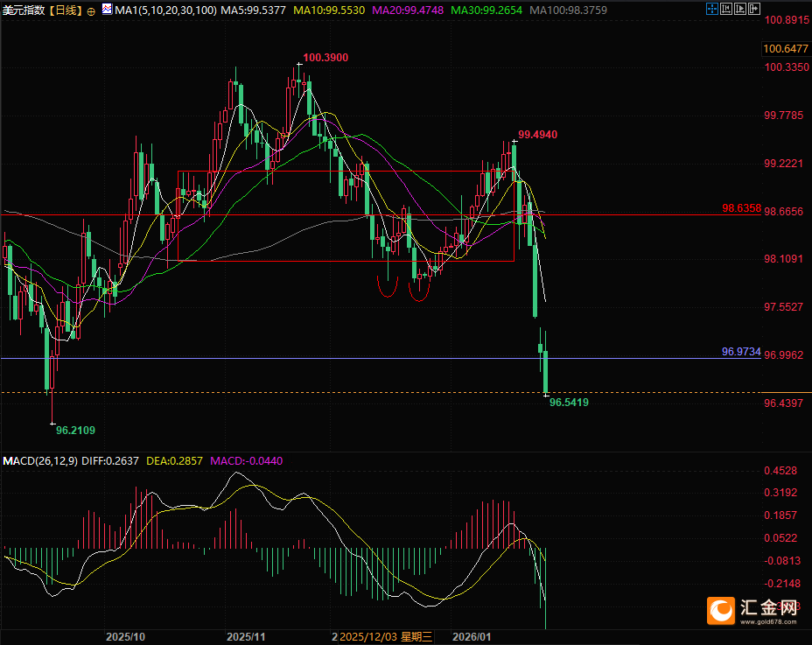The width and height of the screenshot is (812, 645).
Task: Click the 100.6477 cursor price box
Action: (x=784, y=49)
